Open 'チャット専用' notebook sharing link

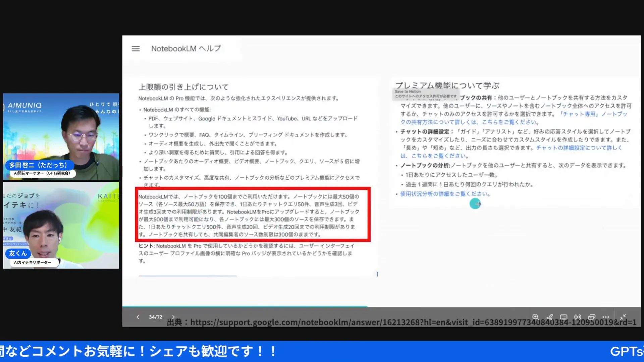coord(513,118)
